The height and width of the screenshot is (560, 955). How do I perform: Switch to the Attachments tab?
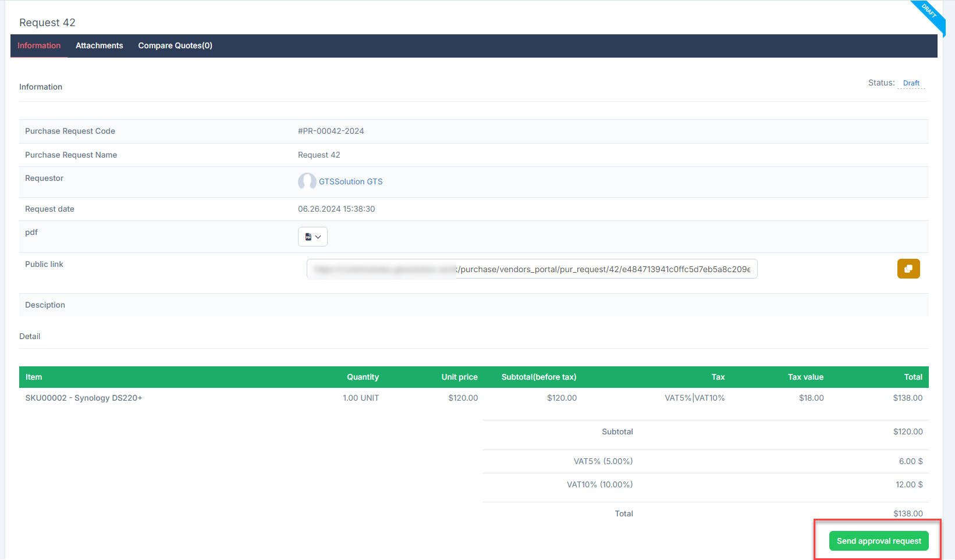[x=99, y=45]
